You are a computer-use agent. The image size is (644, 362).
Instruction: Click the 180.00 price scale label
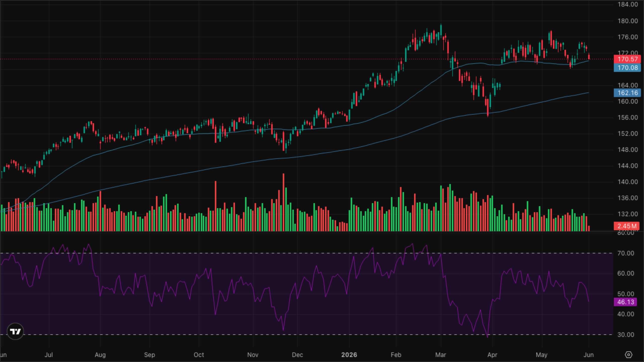[628, 21]
